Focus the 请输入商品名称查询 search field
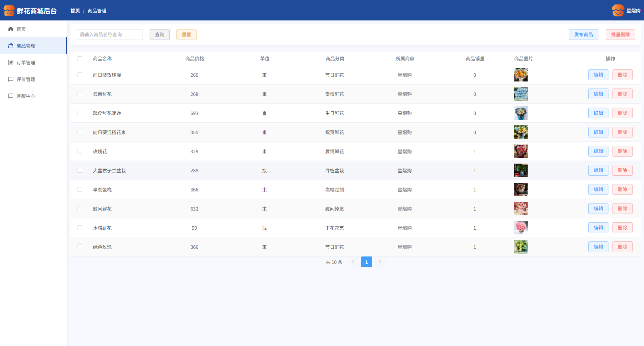 tap(109, 35)
